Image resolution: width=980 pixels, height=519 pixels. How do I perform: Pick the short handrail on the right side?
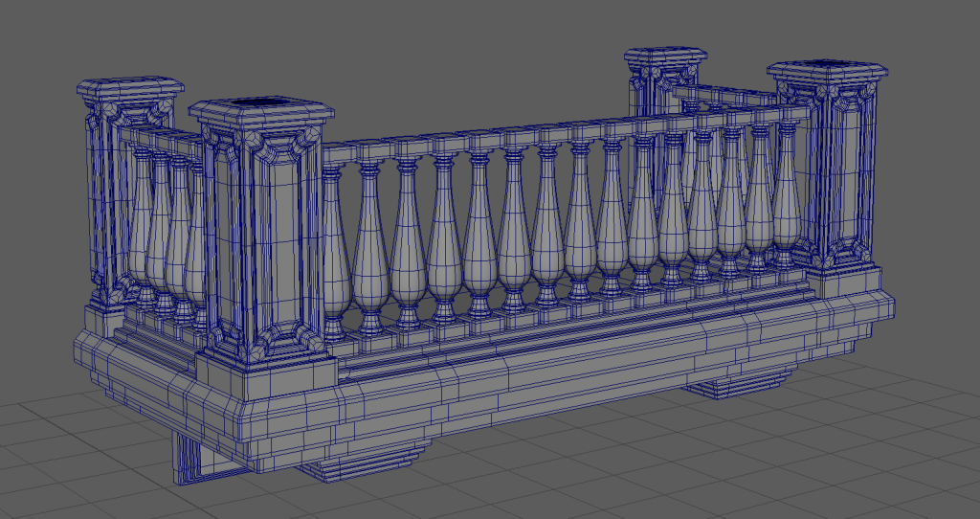coord(726,96)
